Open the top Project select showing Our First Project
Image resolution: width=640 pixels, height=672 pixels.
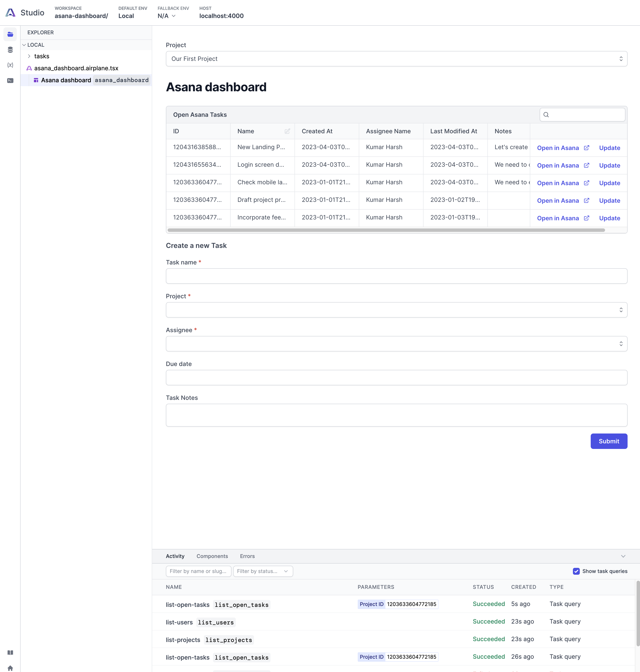pos(397,59)
